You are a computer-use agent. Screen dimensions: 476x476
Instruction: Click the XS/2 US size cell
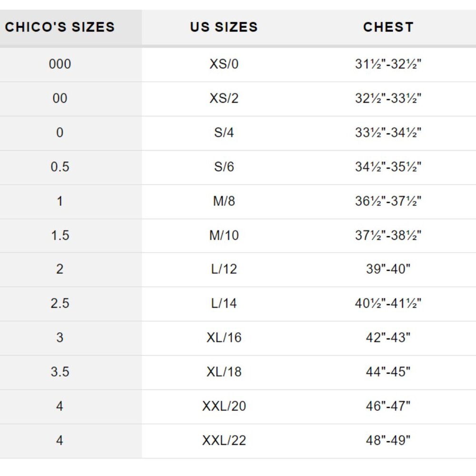224,99
